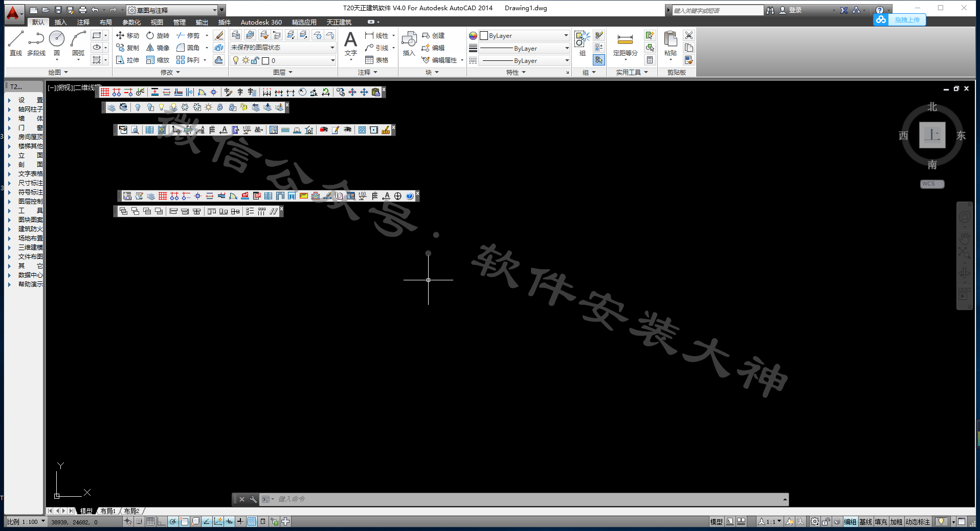Toggle snap mode in status bar
The image size is (980, 531).
[x=139, y=521]
